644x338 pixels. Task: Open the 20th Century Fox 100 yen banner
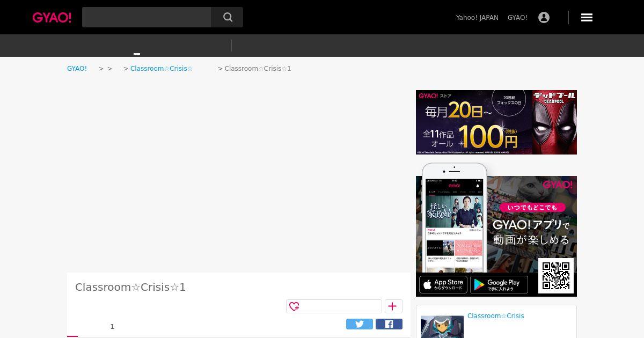click(496, 122)
